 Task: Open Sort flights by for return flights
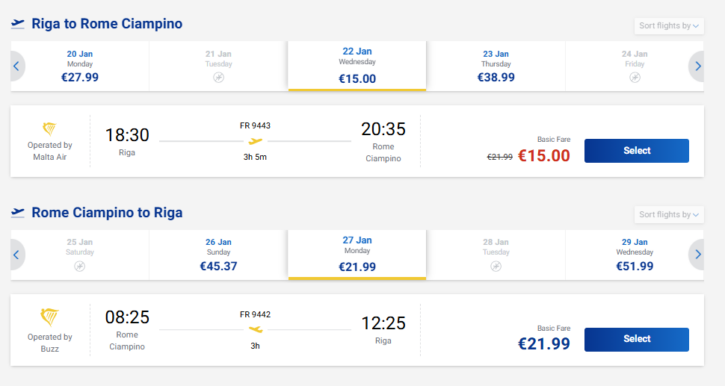(x=669, y=214)
